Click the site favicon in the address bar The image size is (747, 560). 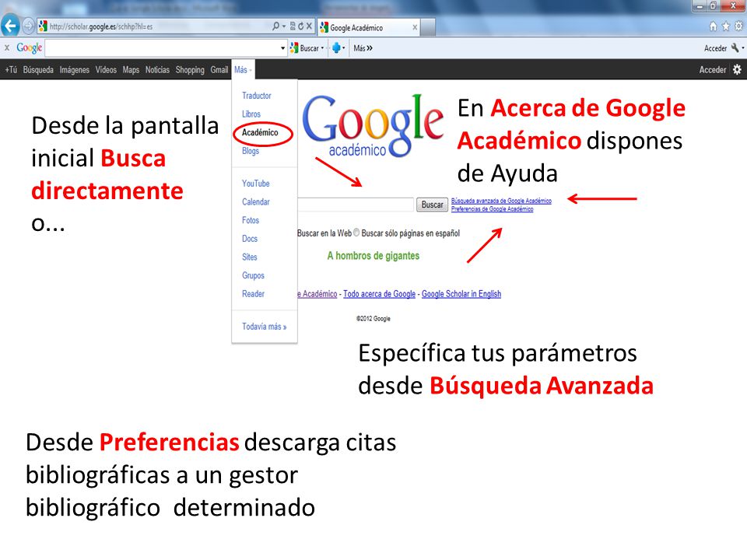tap(43, 26)
